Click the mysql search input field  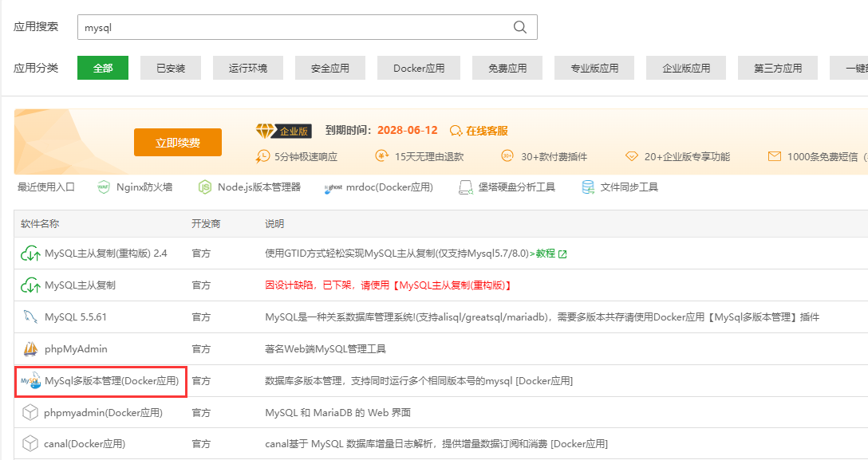307,27
